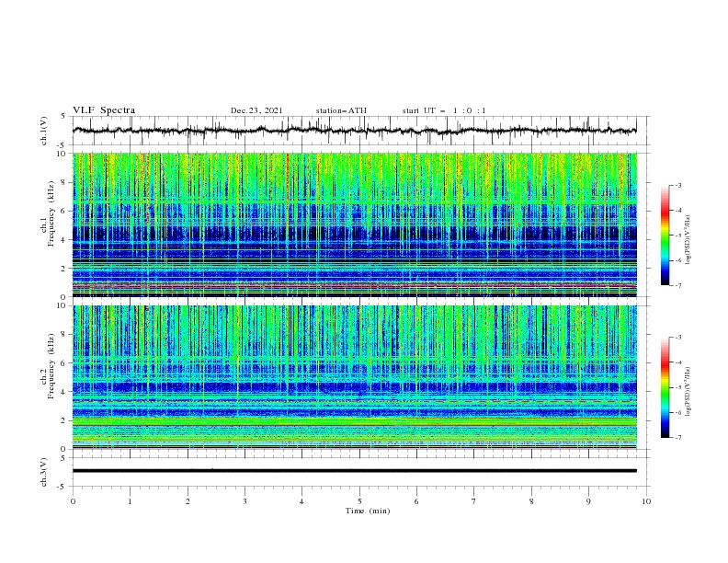The image size is (728, 563).
Task: Click the ch.2 colorbar 'log(PSD)(V²/Hz)' label
Action: click(x=688, y=392)
